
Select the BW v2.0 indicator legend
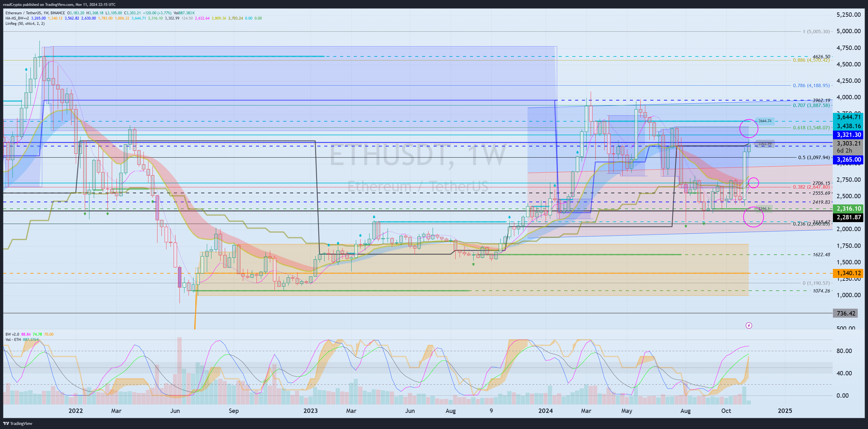pyautogui.click(x=12, y=334)
